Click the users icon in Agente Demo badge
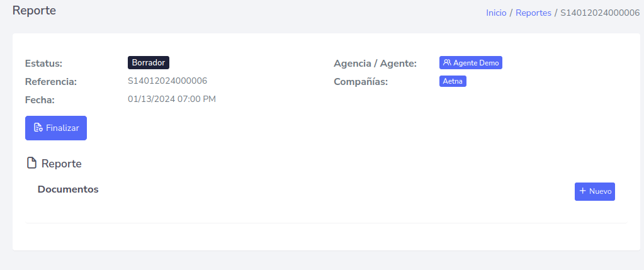The image size is (644, 270). [447, 63]
